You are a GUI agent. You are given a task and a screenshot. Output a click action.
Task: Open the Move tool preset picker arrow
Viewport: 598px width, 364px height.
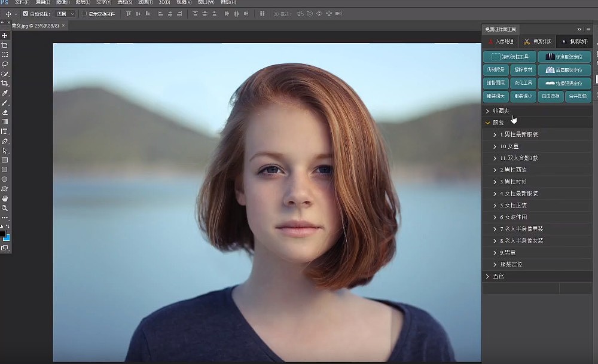click(16, 14)
